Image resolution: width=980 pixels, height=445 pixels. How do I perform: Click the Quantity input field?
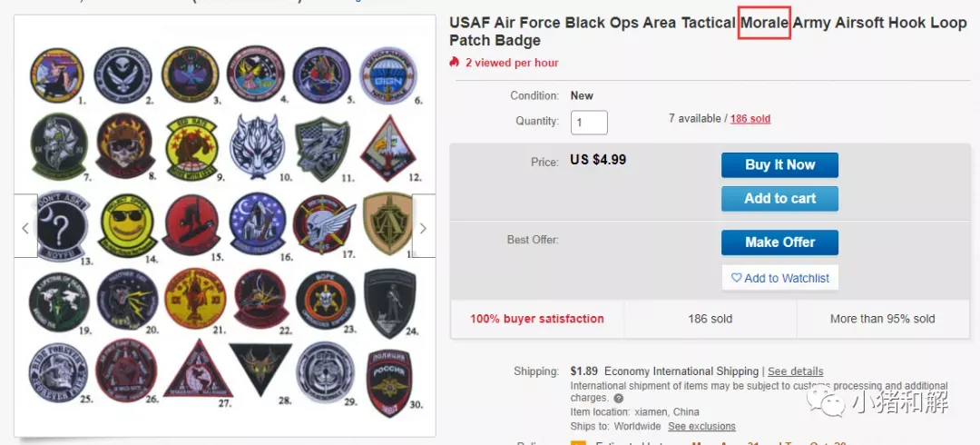[x=589, y=122]
